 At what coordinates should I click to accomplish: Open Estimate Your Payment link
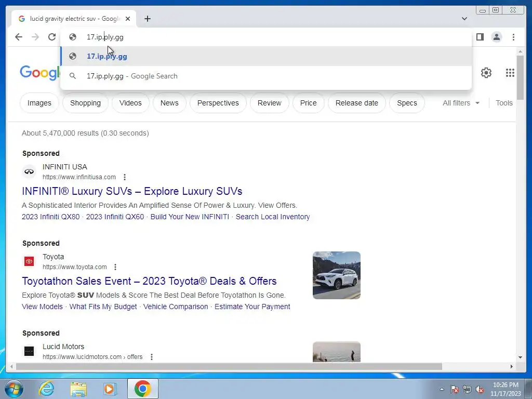tap(252, 307)
